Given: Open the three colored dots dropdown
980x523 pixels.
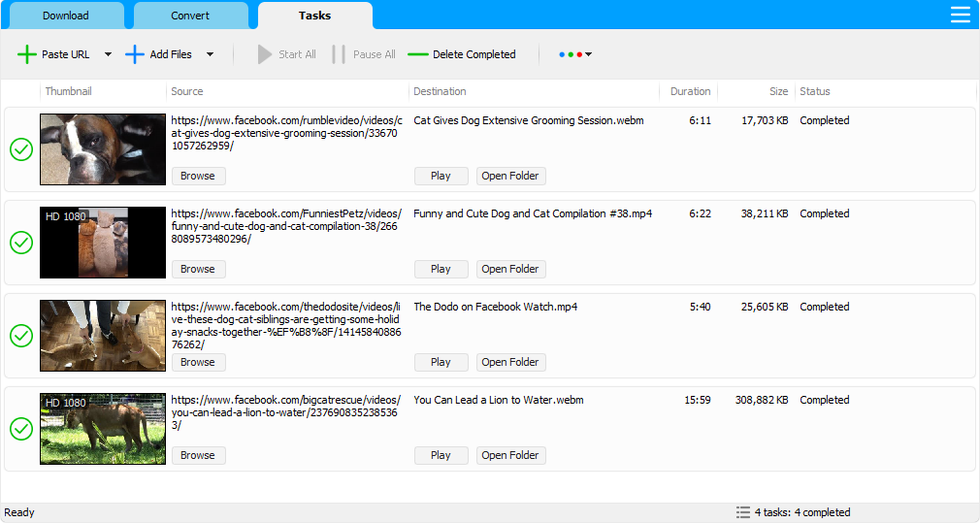Looking at the screenshot, I should [575, 54].
